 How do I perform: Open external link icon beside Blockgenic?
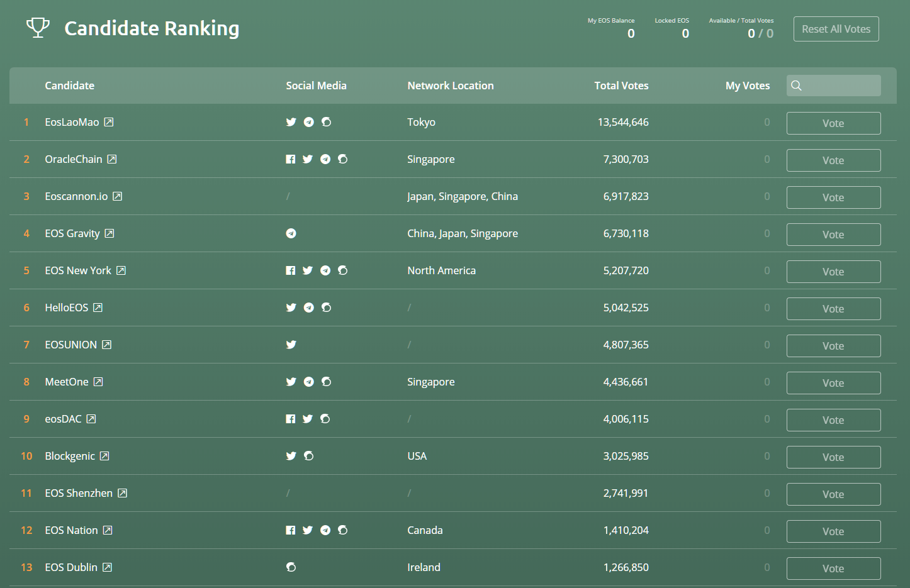(104, 456)
